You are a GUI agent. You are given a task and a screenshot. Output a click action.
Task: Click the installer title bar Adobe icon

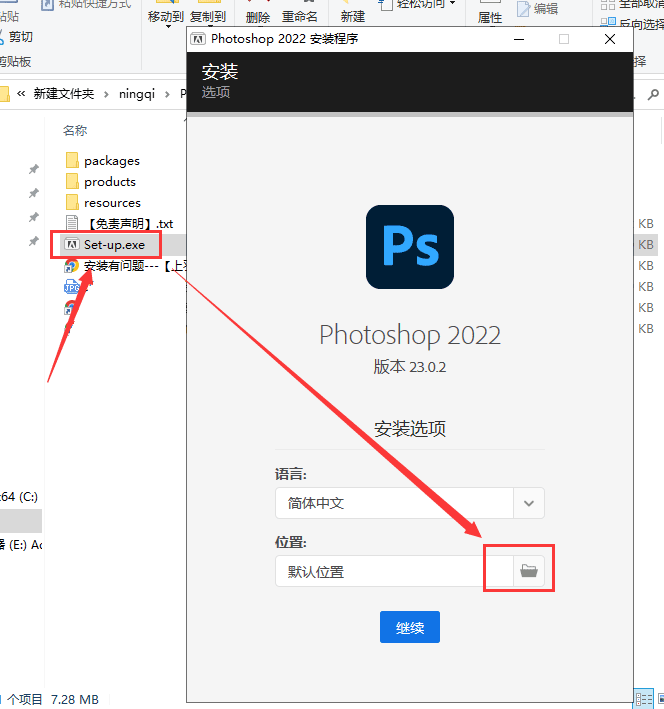[x=198, y=39]
